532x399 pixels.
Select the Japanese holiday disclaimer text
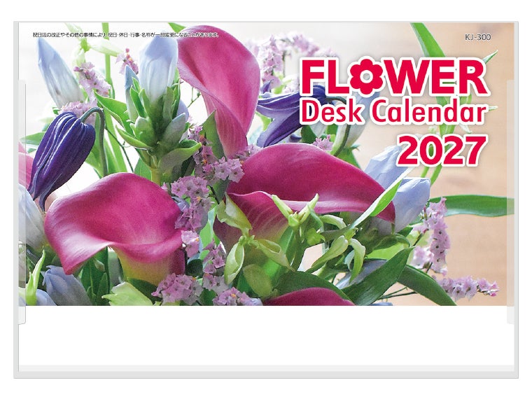point(126,35)
